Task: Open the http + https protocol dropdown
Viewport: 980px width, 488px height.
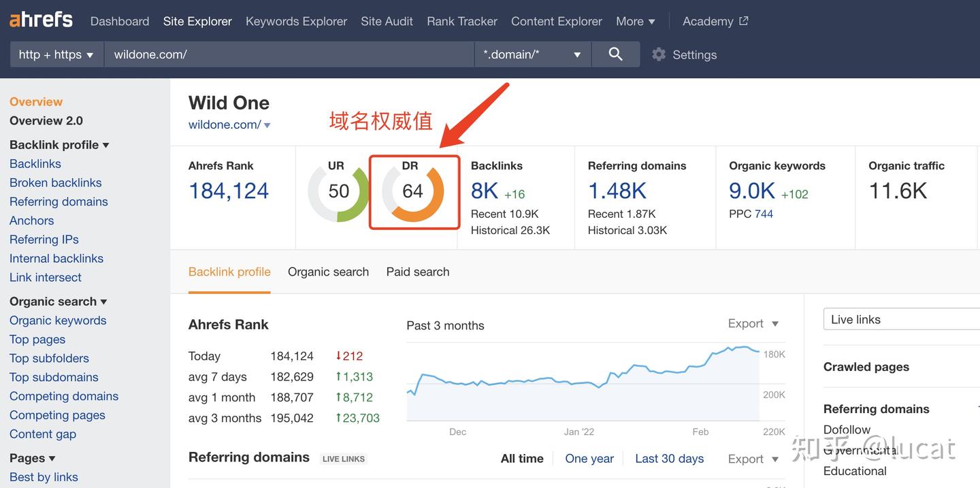Action: pos(56,54)
